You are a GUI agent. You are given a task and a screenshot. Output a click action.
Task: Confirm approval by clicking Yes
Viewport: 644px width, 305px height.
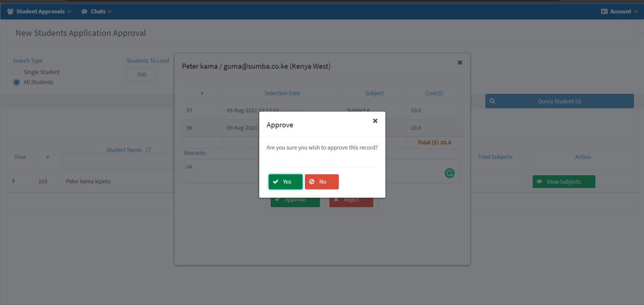point(286,182)
